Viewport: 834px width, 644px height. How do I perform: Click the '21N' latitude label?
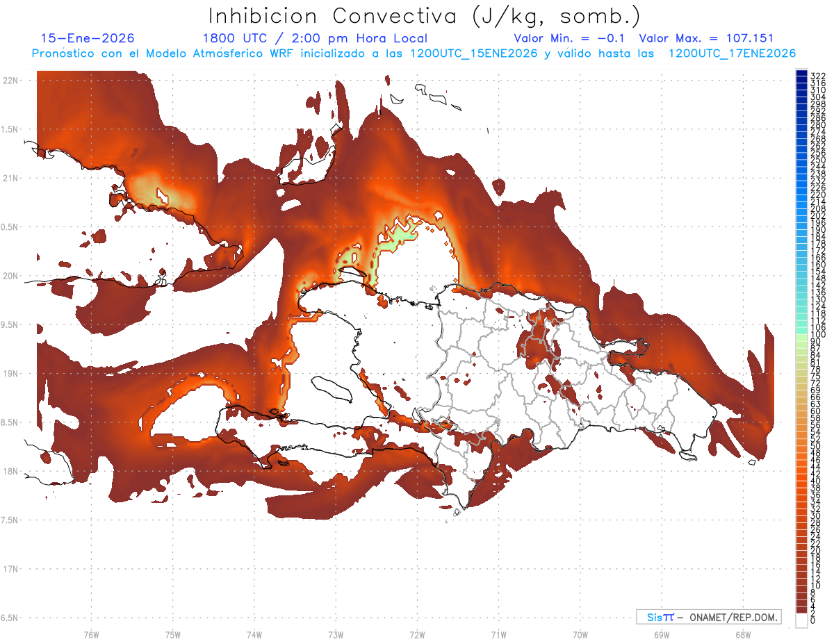[10, 178]
